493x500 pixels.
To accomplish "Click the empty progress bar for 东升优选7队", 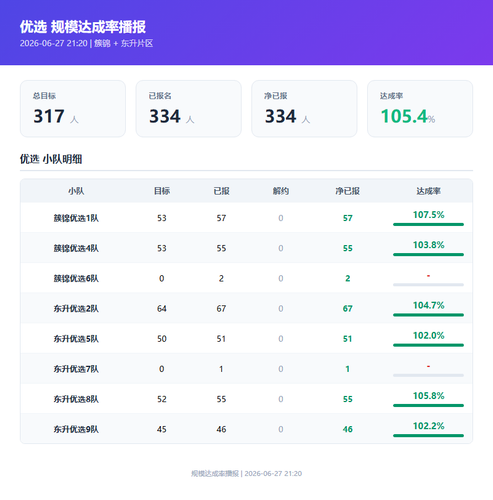I will (x=428, y=375).
